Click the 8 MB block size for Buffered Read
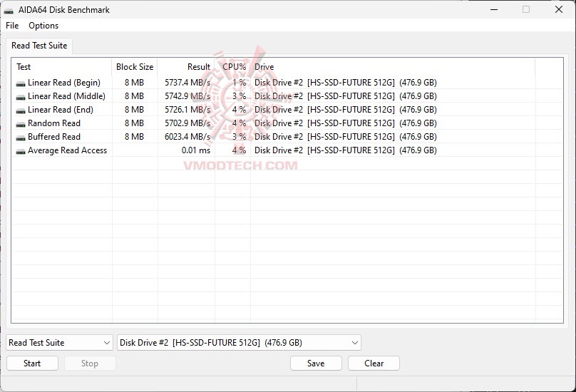 134,137
